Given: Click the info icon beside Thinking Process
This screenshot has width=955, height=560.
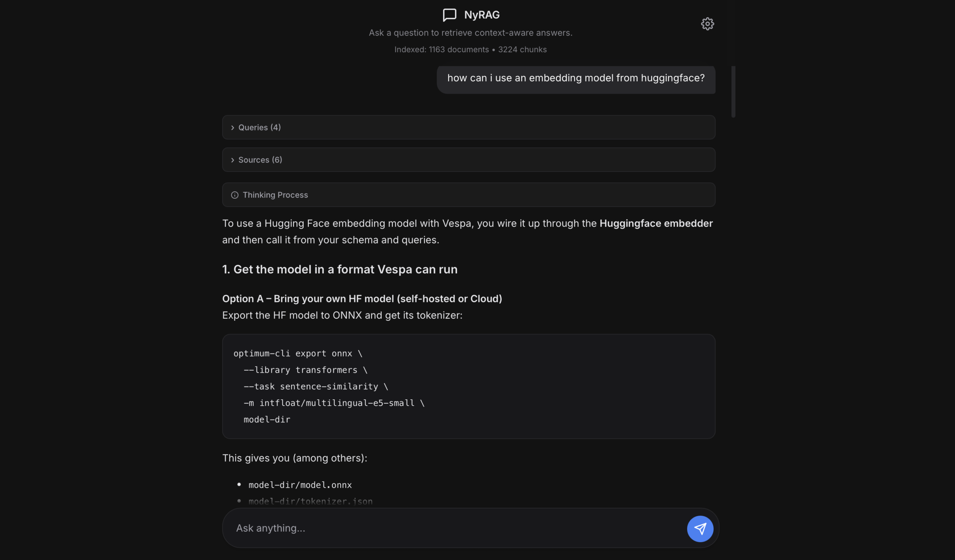Looking at the screenshot, I should (x=235, y=195).
